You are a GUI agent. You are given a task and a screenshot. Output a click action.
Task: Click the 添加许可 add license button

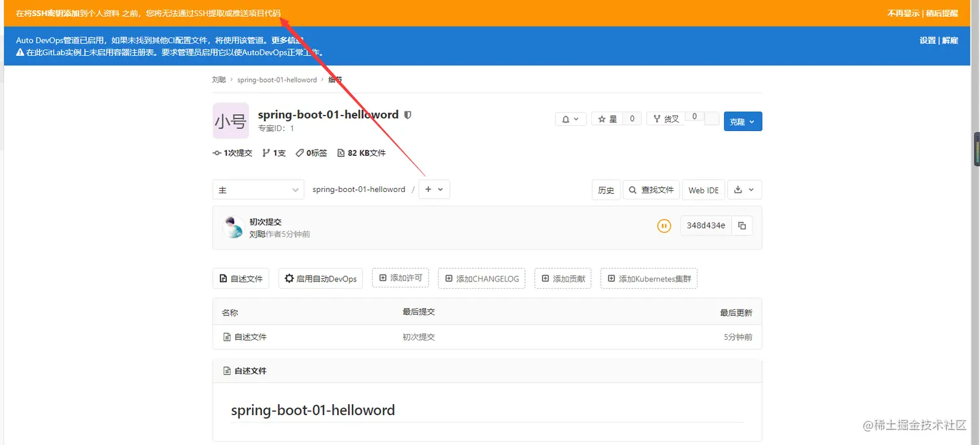(x=401, y=278)
